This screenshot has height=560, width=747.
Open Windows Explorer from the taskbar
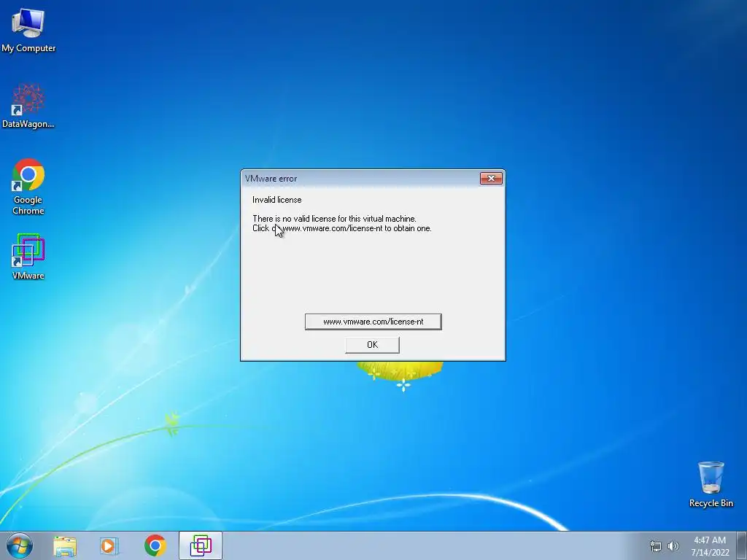point(65,545)
